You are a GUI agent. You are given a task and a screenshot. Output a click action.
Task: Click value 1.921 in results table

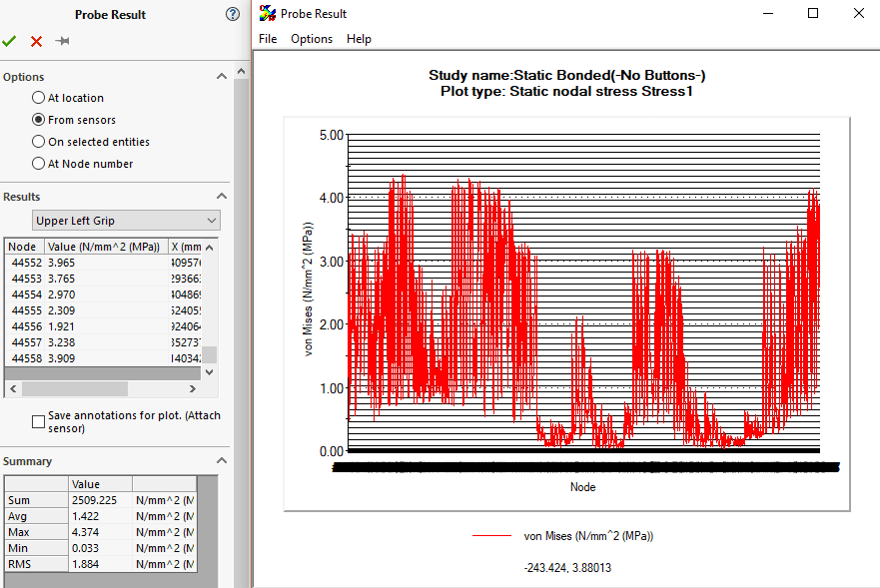click(61, 326)
